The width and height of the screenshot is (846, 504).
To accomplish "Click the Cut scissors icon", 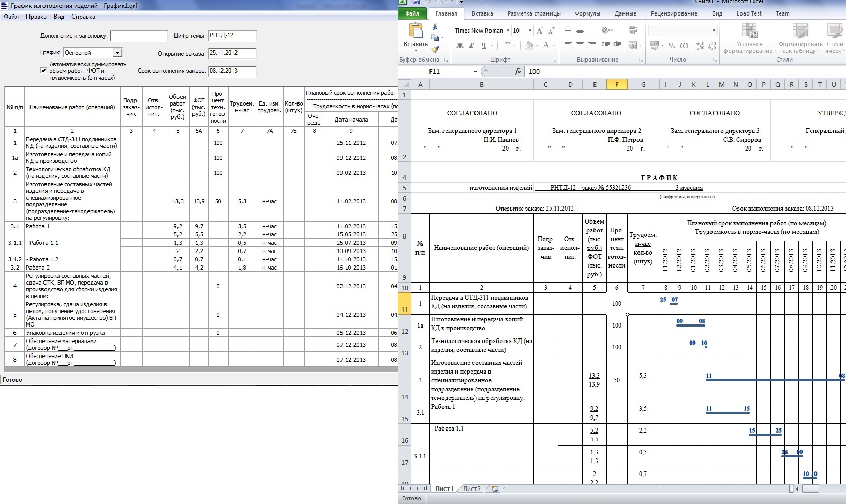I will click(x=435, y=27).
